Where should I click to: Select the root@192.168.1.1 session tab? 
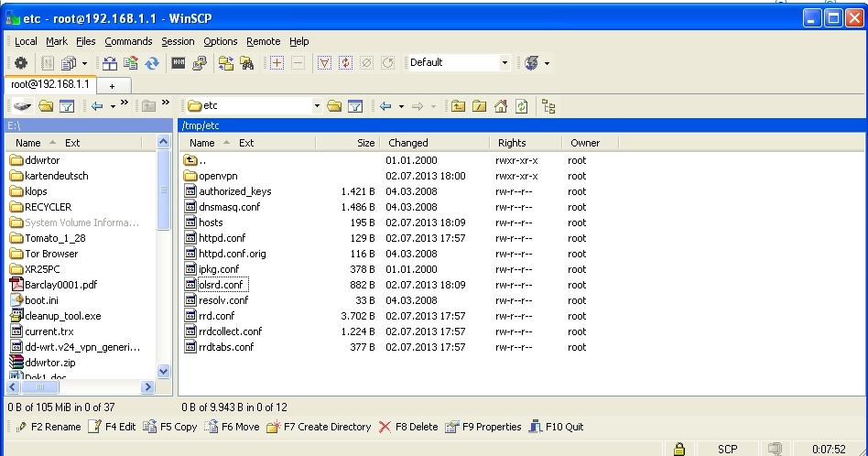(49, 84)
